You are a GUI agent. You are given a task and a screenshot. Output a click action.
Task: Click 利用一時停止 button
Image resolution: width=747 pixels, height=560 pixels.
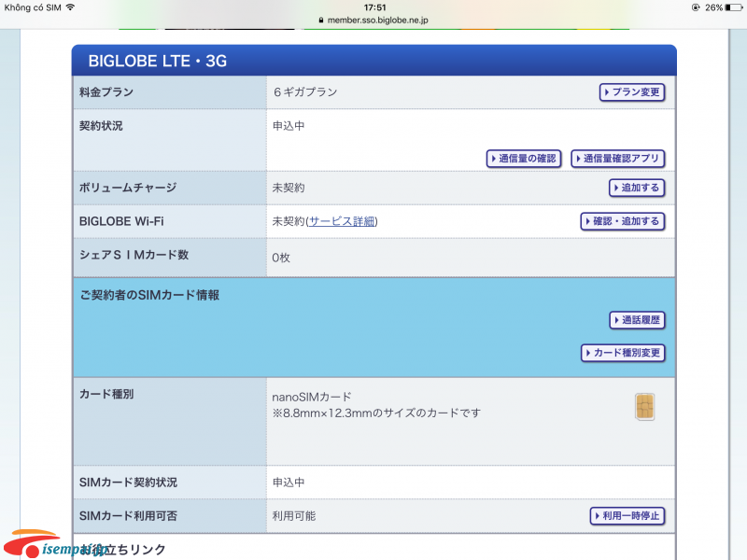tap(627, 516)
